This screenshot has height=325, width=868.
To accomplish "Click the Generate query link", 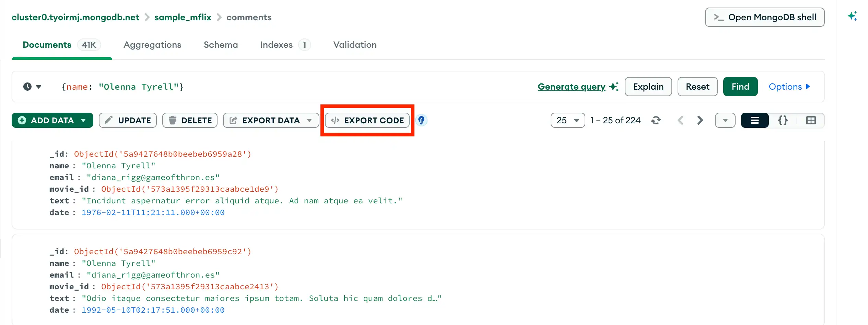I will point(571,87).
